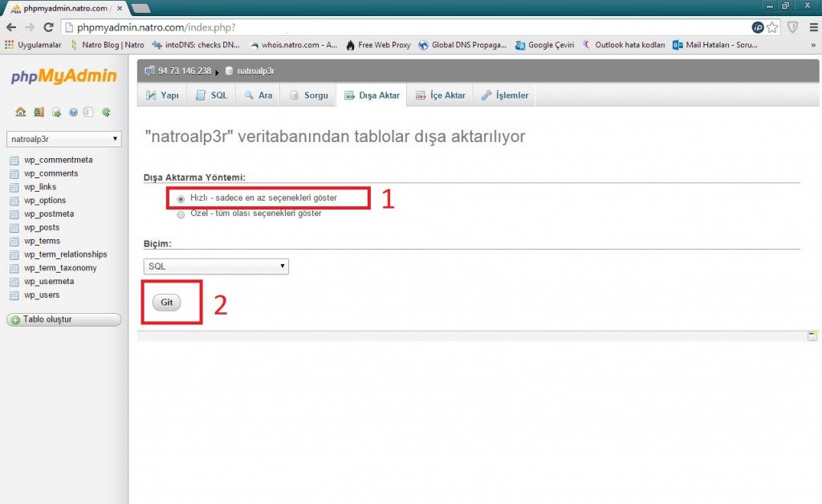Open the Global DNS Propaga... bookmark
The height and width of the screenshot is (504, 822).
tap(462, 45)
